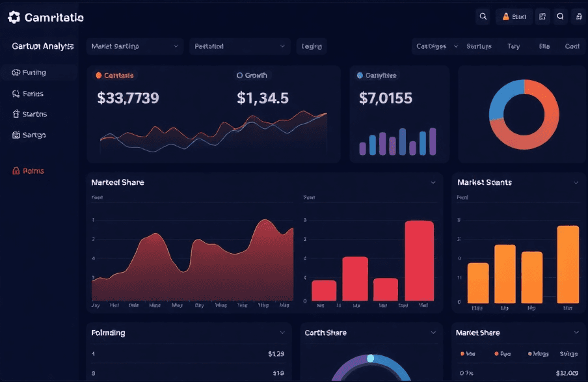Click the Mugs color dot in Market Share legend

coord(530,353)
